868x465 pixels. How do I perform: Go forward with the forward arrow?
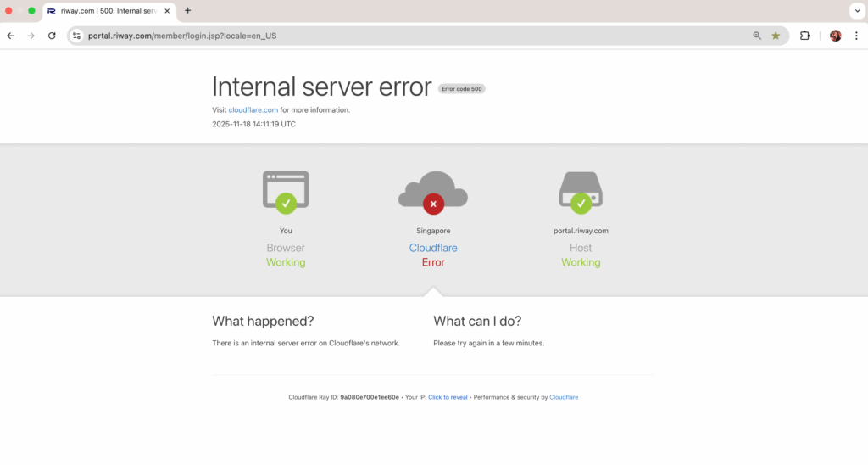31,36
